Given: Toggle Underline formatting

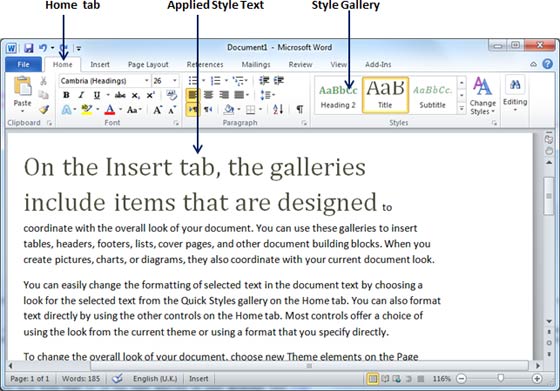Looking at the screenshot, I should 96,95.
